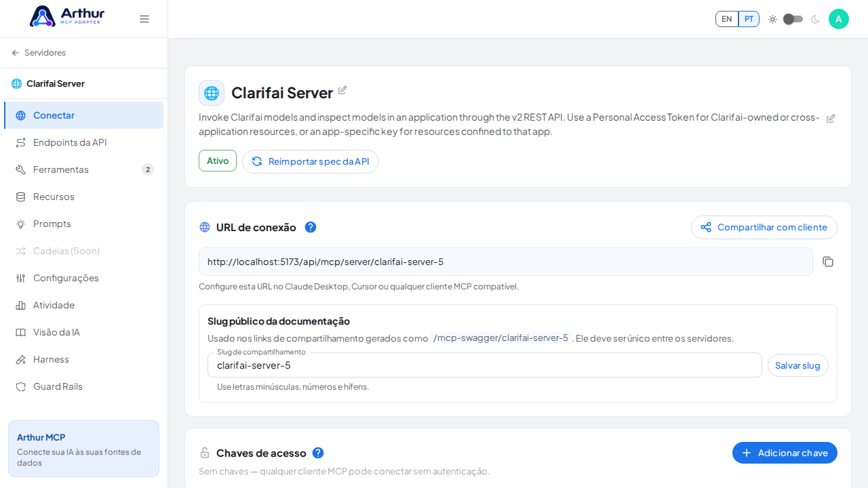The image size is (868, 488).
Task: Click the Ferramentas wrench icon
Action: pos(21,169)
